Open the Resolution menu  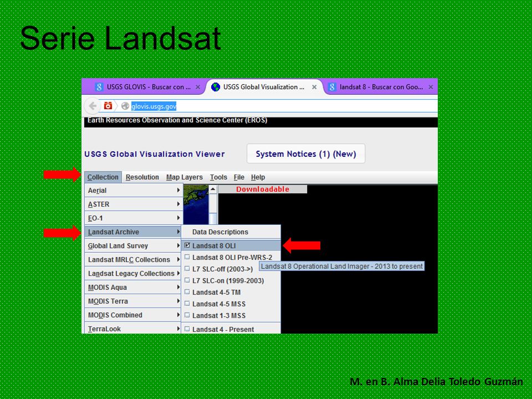pyautogui.click(x=142, y=177)
